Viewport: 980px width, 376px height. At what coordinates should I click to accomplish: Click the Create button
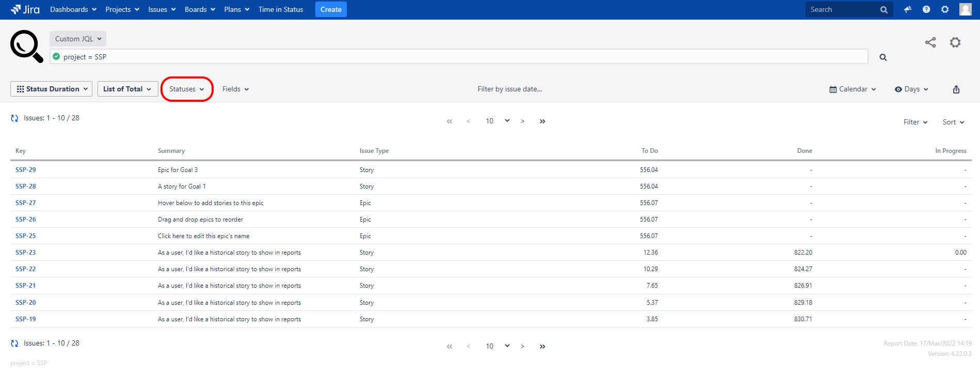[330, 9]
